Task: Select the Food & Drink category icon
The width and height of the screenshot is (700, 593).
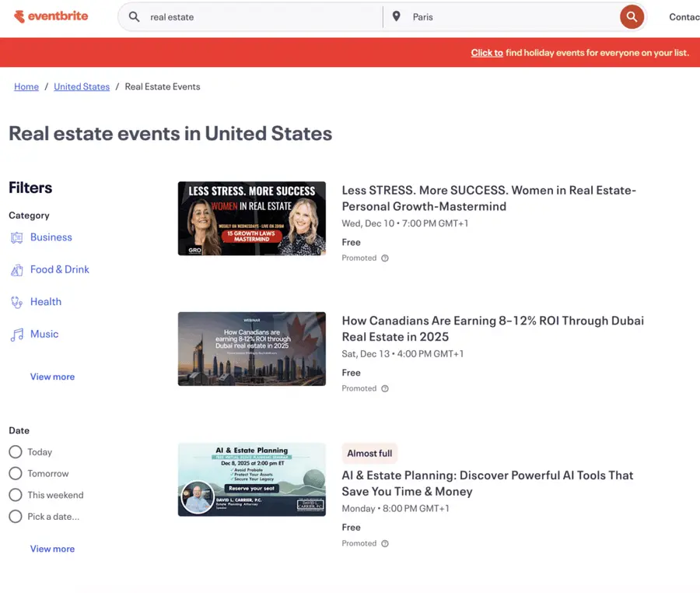Action: pyautogui.click(x=17, y=269)
